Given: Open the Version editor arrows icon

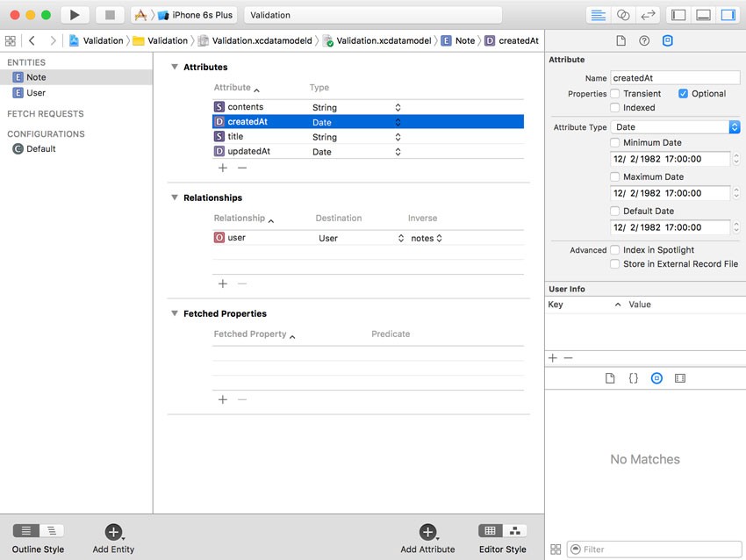Looking at the screenshot, I should [x=648, y=15].
